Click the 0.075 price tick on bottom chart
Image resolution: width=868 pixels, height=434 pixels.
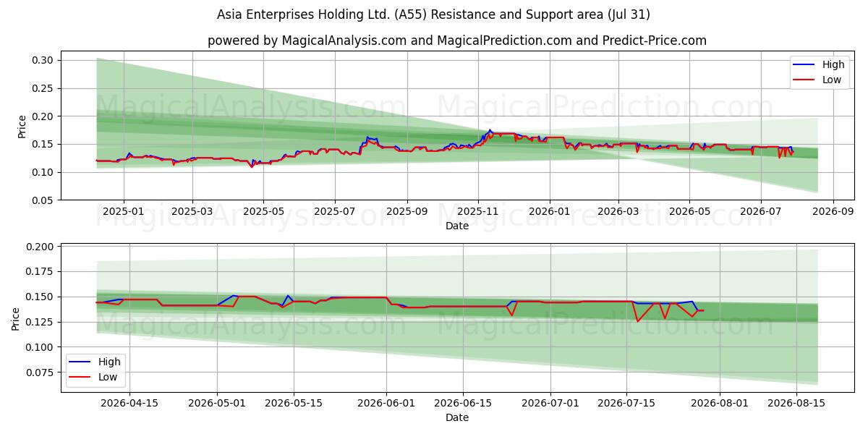click(x=41, y=373)
